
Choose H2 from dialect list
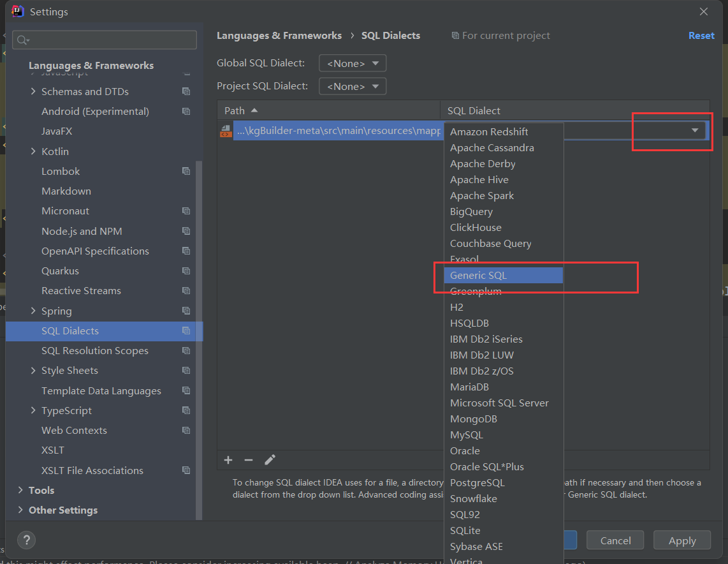503,307
